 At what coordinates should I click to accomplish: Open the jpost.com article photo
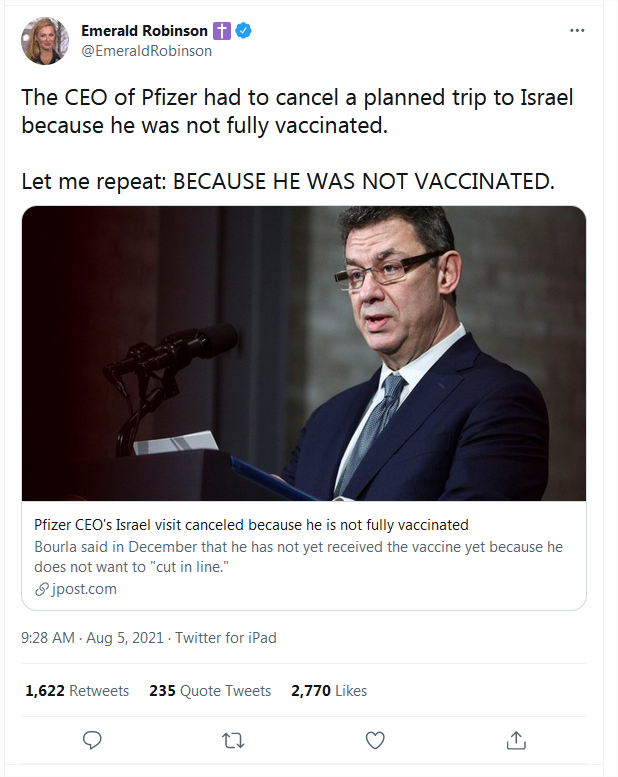pos(304,353)
